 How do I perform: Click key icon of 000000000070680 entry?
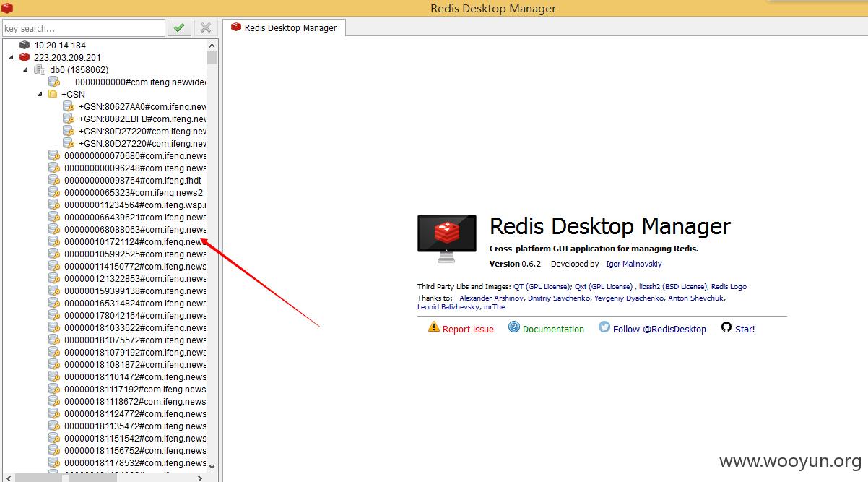pos(54,155)
